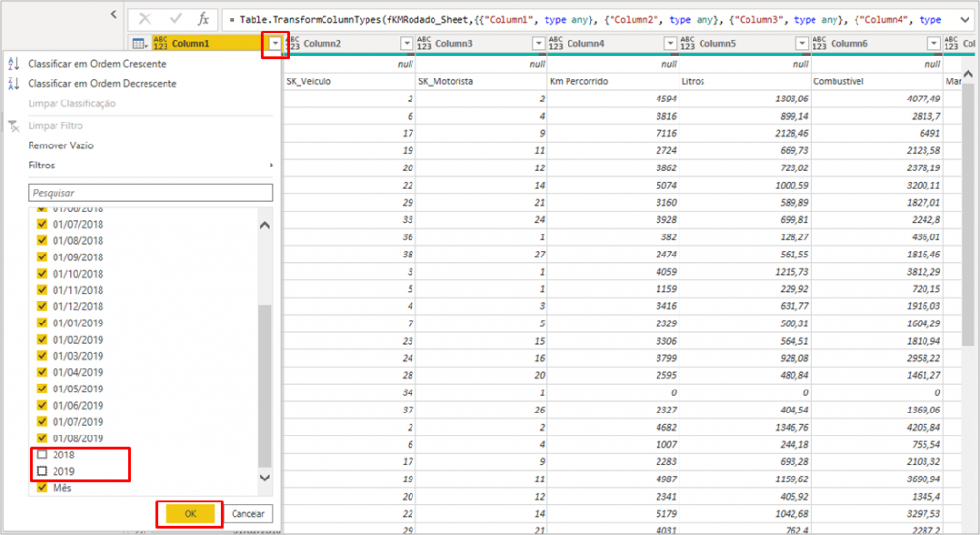Choose Classificar em Ordem Crescente
The height and width of the screenshot is (535, 980).
(97, 64)
